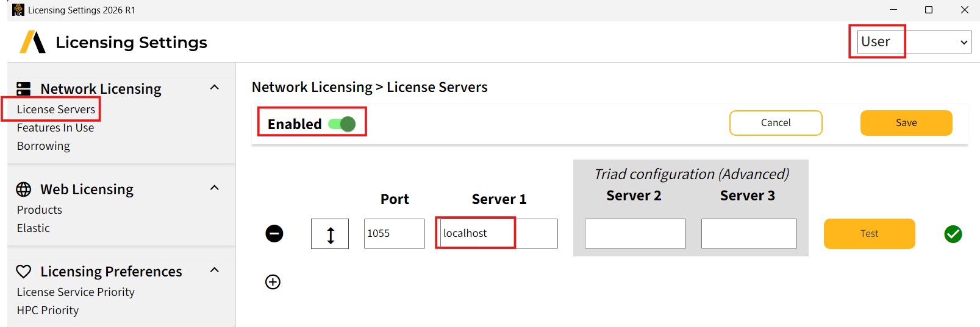The width and height of the screenshot is (980, 327).
Task: Click the empty Server 3 field
Action: click(749, 234)
